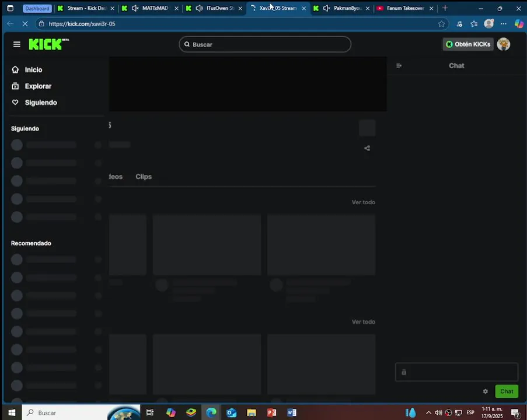Open BlueStacks icon on taskbar
The image size is (527, 420).
point(191,412)
